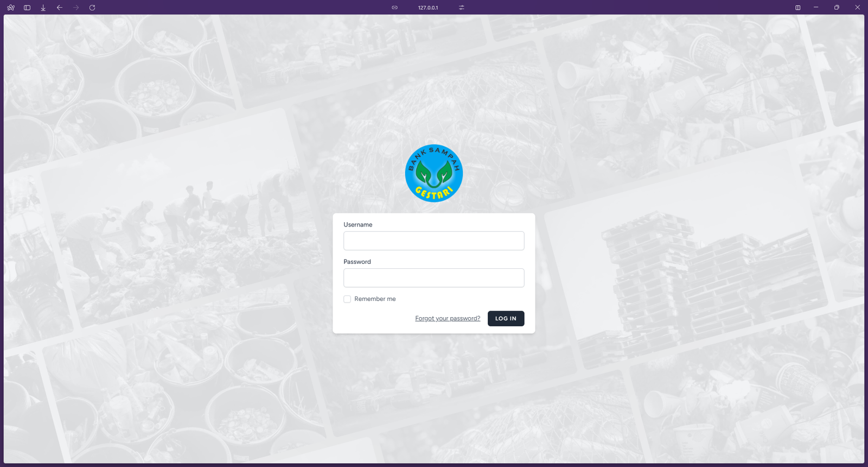Open the Forgot your password link
The height and width of the screenshot is (467, 868).
[x=448, y=319]
